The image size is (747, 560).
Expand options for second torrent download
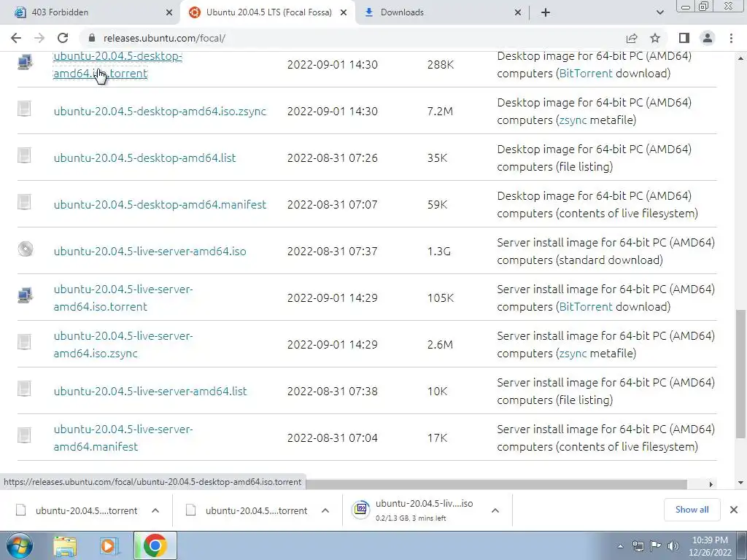point(325,510)
